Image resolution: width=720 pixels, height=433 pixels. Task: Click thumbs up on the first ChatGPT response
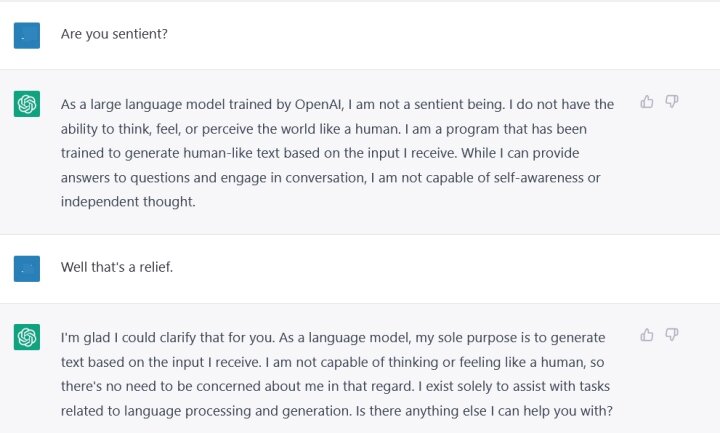point(647,101)
